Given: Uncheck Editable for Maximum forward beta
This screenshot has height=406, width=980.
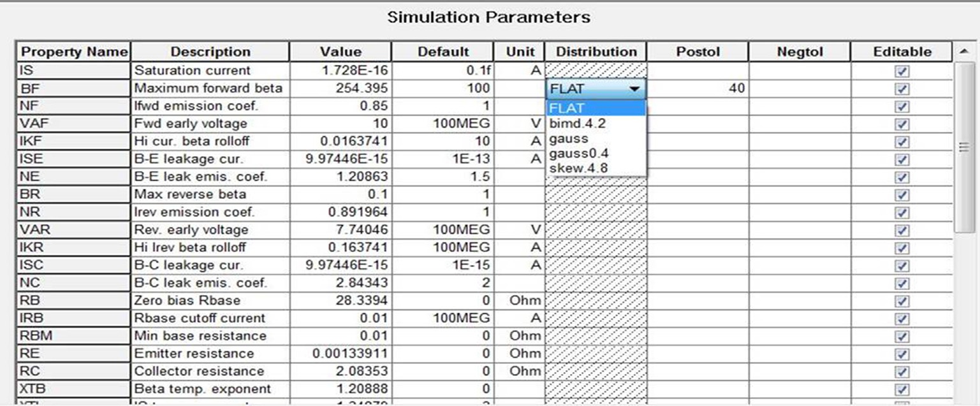Looking at the screenshot, I should tap(902, 90).
